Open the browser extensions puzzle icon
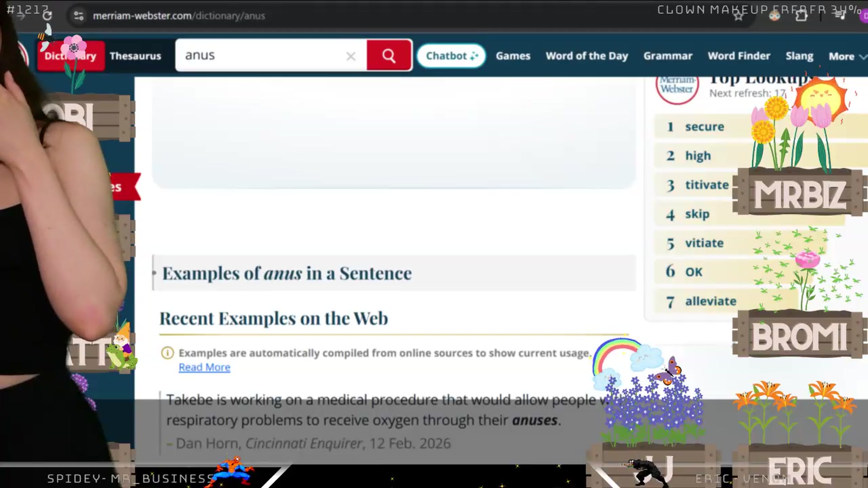Viewport: 868px width, 488px height. (x=802, y=16)
